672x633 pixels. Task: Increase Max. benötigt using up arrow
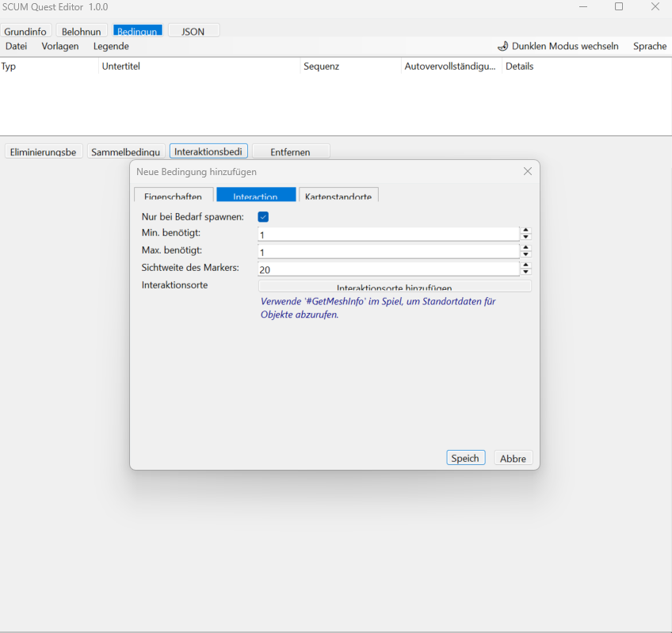pos(525,248)
